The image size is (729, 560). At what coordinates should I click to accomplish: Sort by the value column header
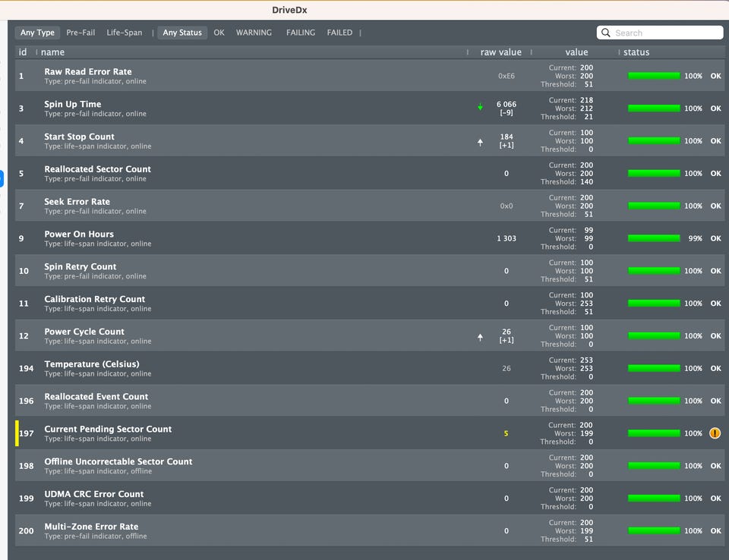click(576, 52)
